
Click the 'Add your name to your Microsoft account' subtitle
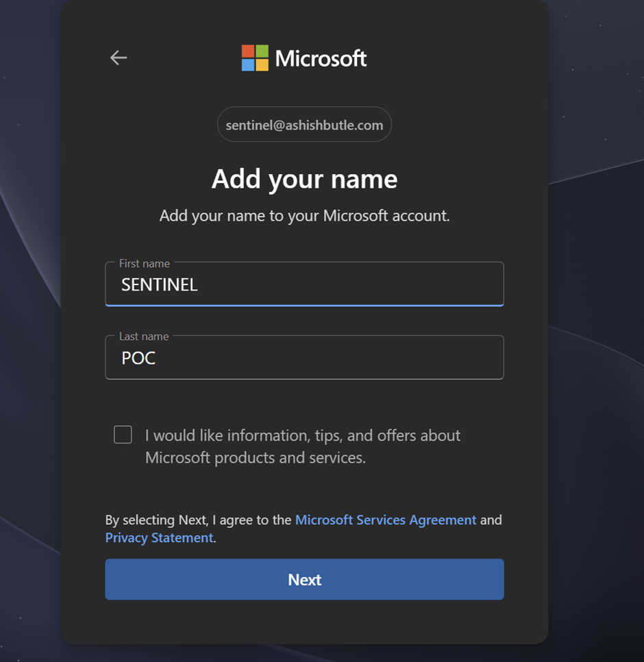click(304, 216)
